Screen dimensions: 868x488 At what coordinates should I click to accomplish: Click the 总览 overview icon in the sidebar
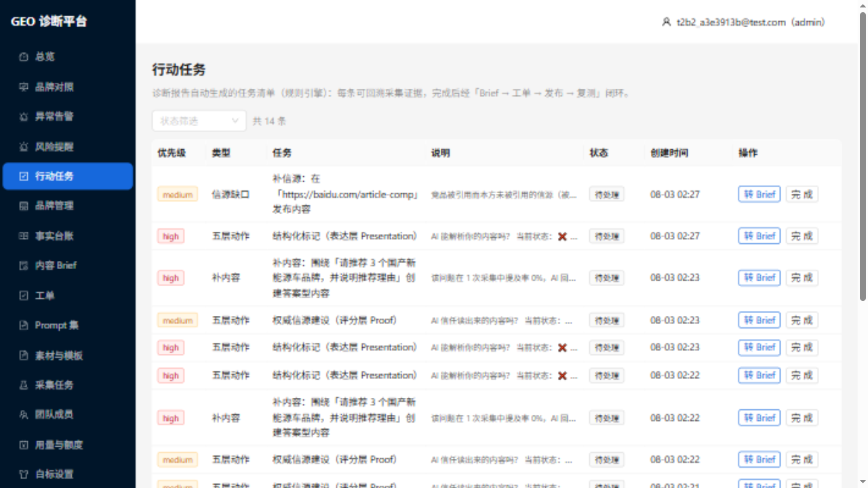coord(24,57)
